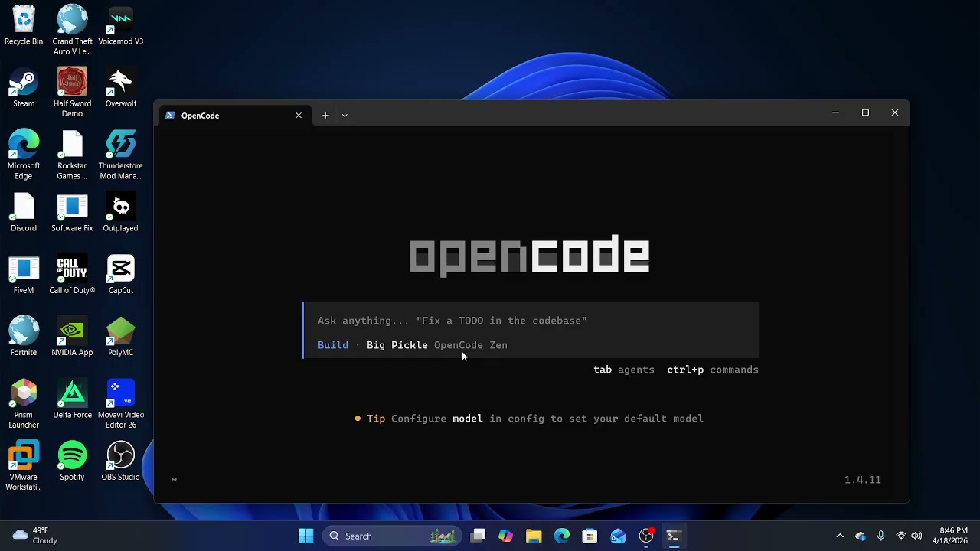The image size is (980, 551).
Task: Open the Windows Start menu
Action: [305, 536]
